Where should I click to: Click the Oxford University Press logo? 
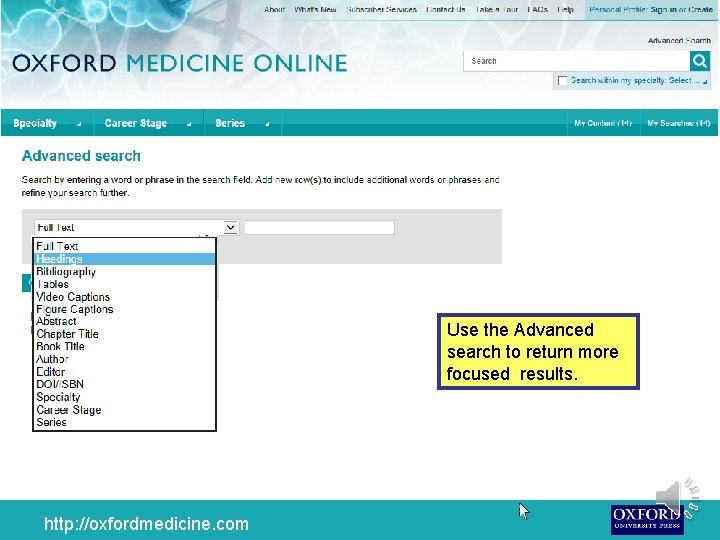647,519
